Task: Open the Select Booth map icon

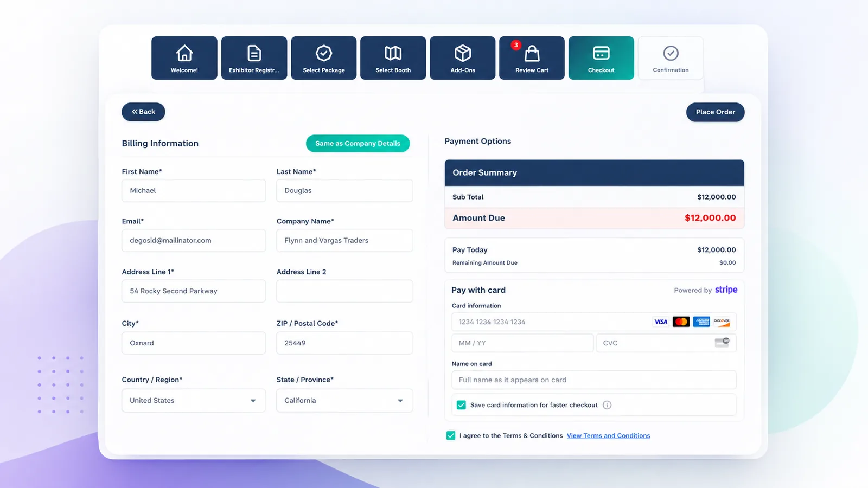Action: 393,53
